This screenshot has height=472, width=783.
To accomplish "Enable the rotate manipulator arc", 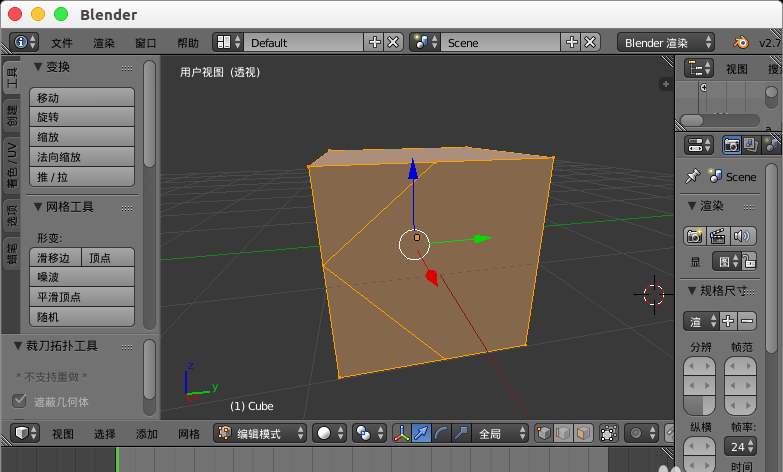I will point(441,433).
